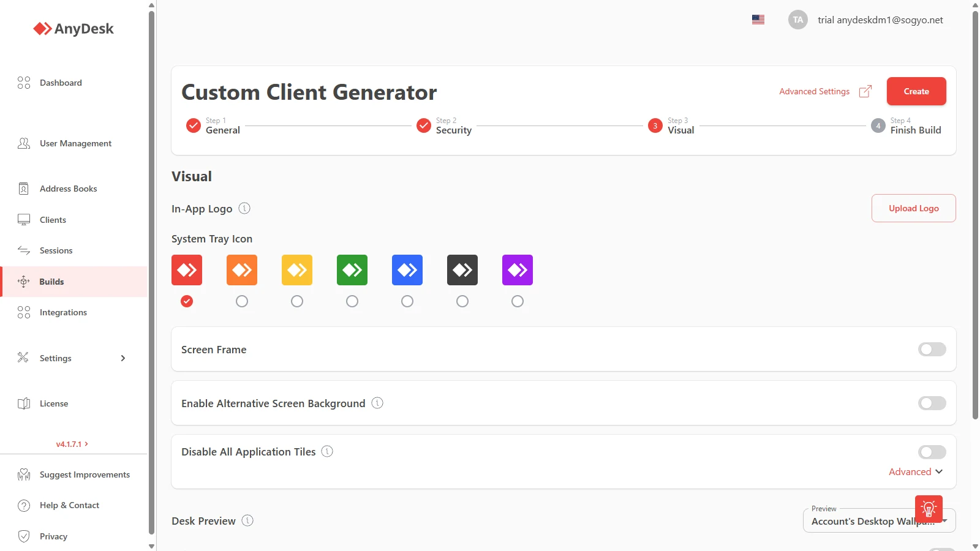This screenshot has width=980, height=551.
Task: Go to Address Books
Action: click(x=68, y=189)
